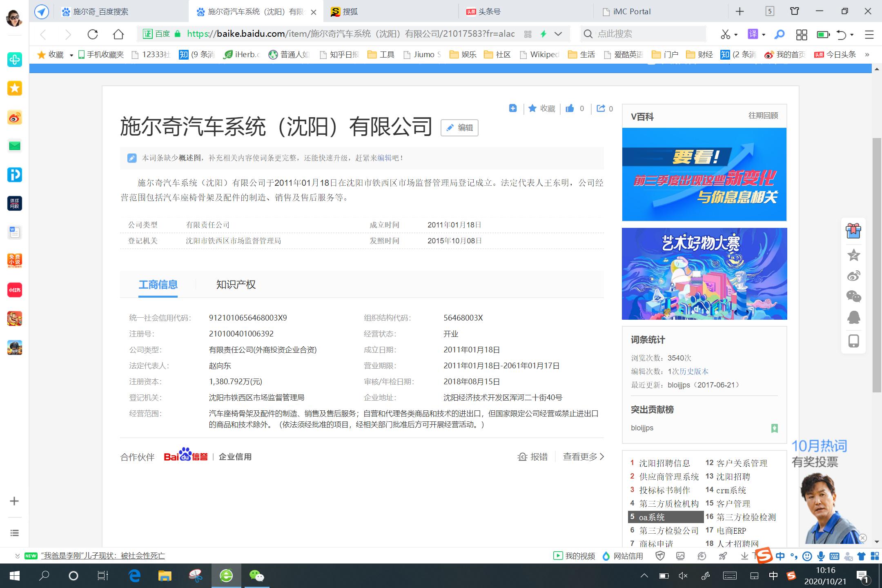The height and width of the screenshot is (588, 882).
Task: Click the 编辑 edit button beside the title
Action: click(459, 128)
